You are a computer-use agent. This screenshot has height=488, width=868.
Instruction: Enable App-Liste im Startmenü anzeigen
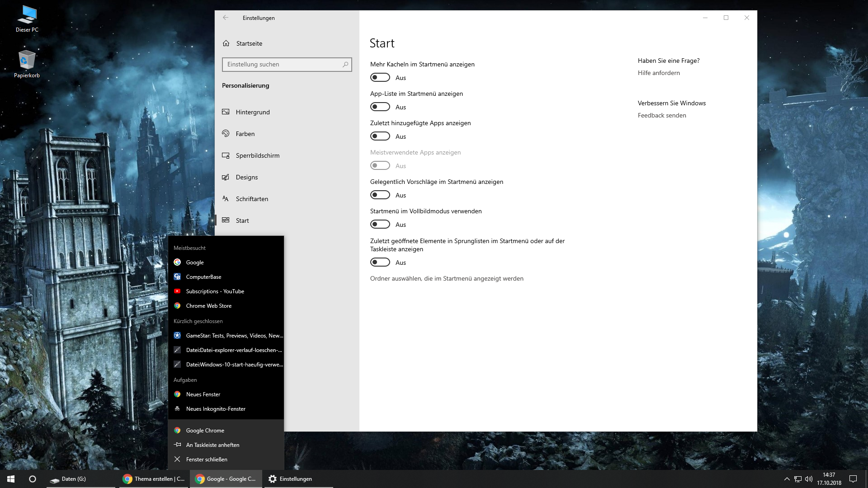380,107
